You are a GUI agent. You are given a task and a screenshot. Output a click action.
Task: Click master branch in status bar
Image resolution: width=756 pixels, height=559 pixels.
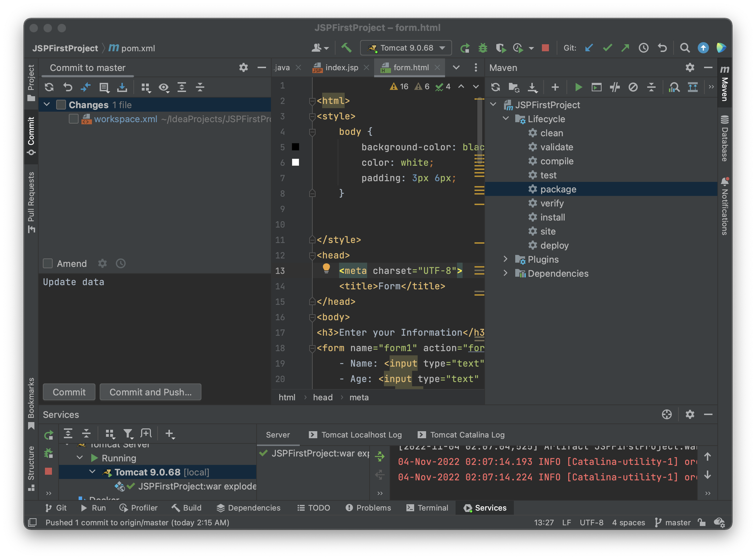672,522
